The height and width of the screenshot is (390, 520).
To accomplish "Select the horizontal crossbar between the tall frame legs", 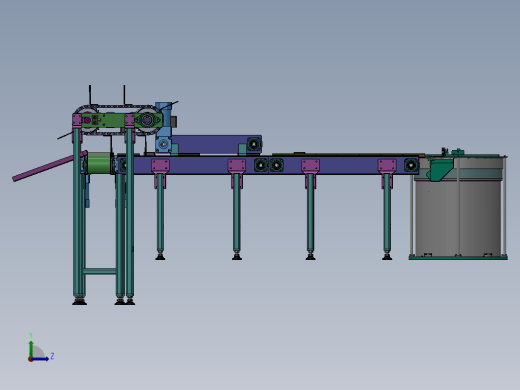I will tap(100, 271).
